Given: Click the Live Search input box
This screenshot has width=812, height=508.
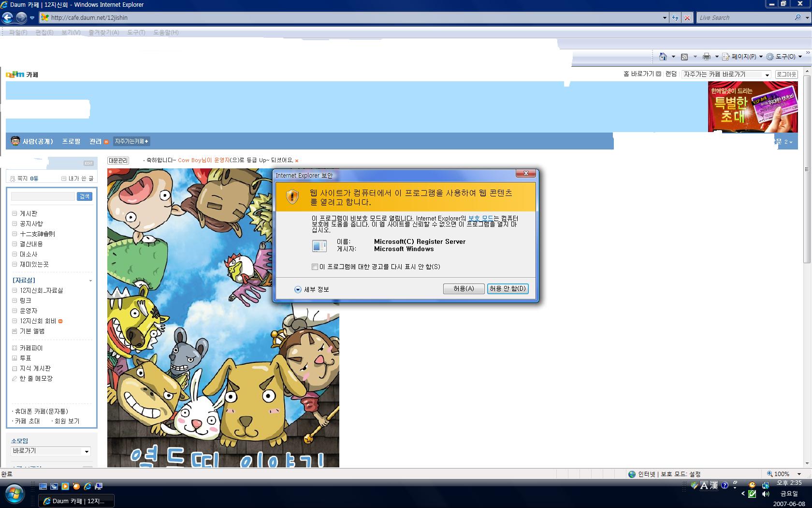Looking at the screenshot, I should coord(745,17).
